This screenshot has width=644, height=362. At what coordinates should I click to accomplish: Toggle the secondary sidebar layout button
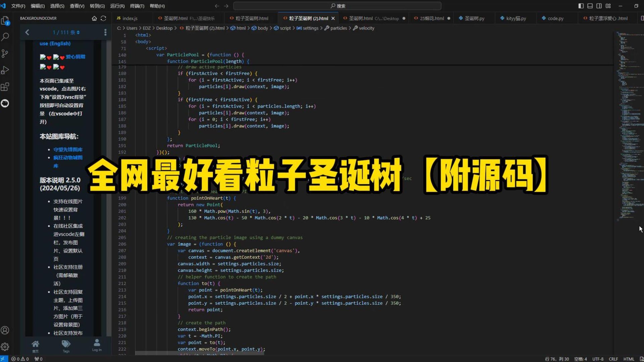click(x=599, y=6)
